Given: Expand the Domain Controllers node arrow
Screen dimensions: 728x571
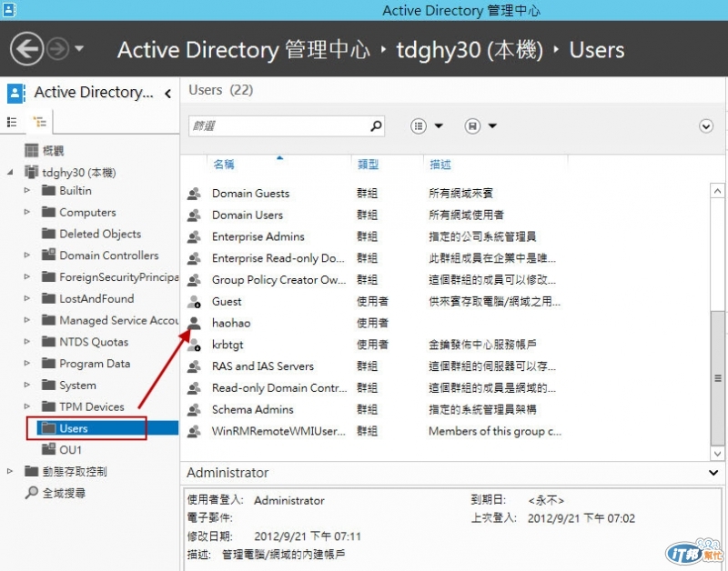Looking at the screenshot, I should pyautogui.click(x=27, y=255).
